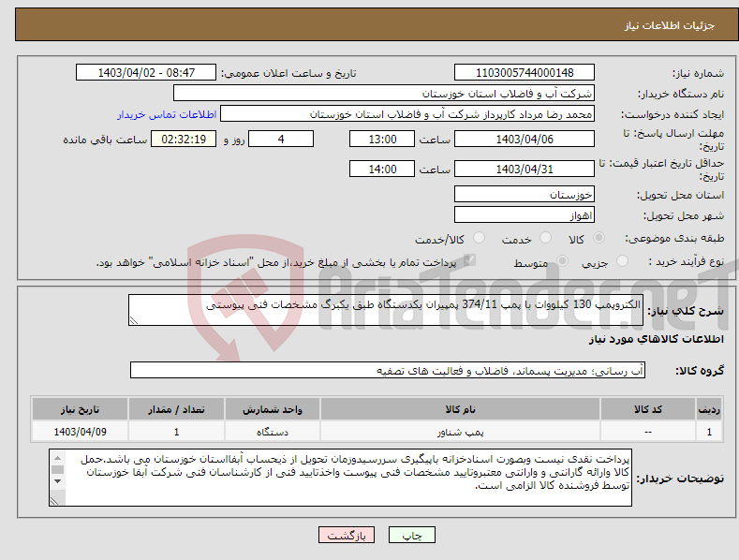The image size is (739, 560).
Task: Click the تاریخ نیاز column header
Action: click(x=81, y=409)
